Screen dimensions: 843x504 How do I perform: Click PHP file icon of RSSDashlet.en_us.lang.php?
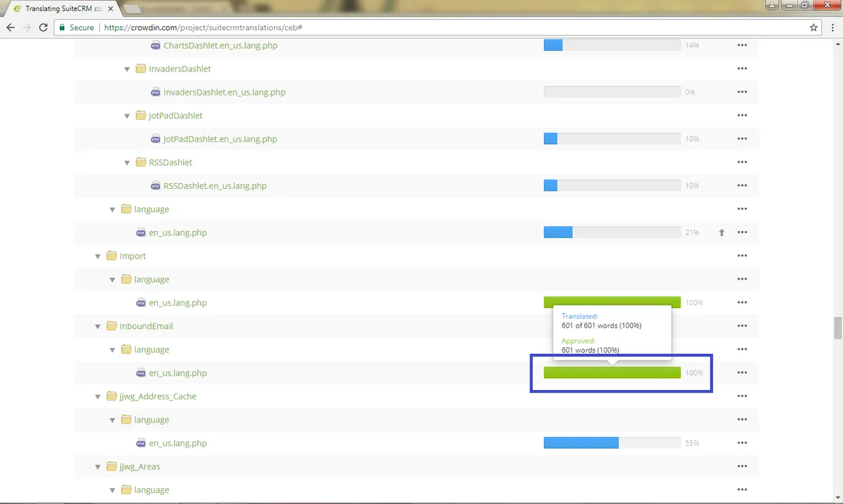[155, 186]
